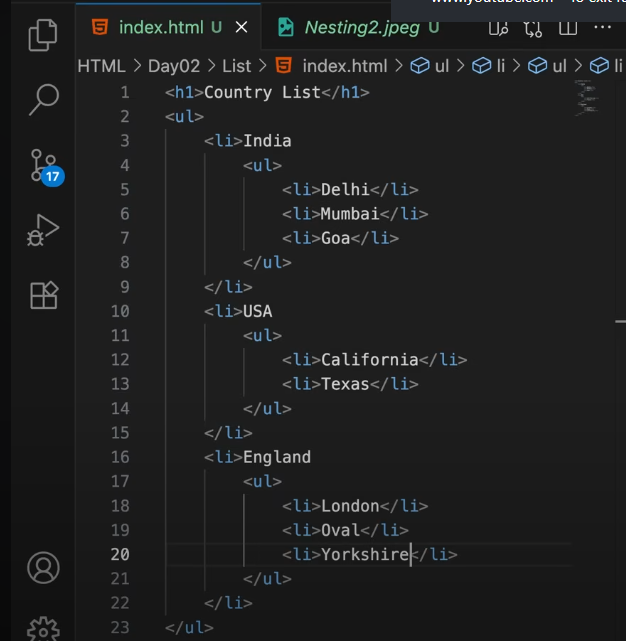This screenshot has width=626, height=641.
Task: Open the More Actions ellipsis menu
Action: point(603,27)
